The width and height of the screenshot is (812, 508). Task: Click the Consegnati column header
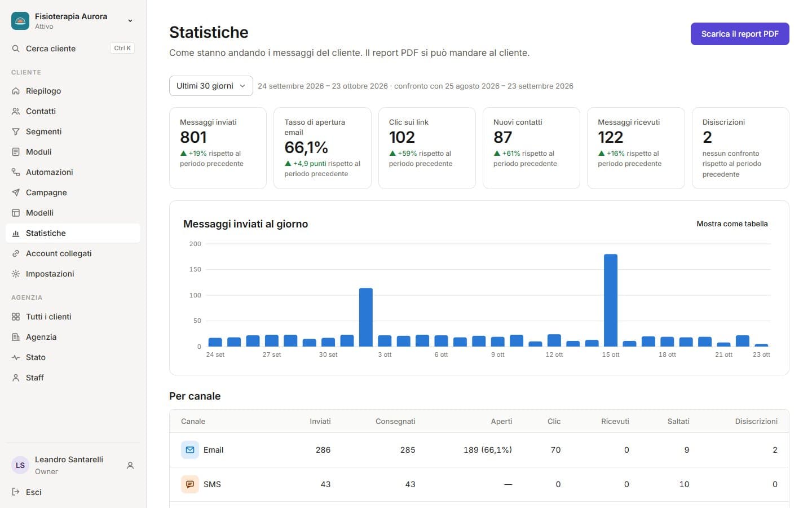395,421
